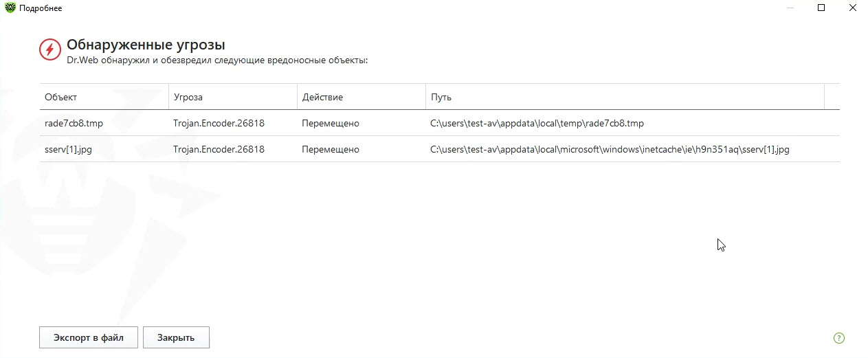This screenshot has width=868, height=358.
Task: Click the inetcache sserv[1].jpg file path
Action: (x=610, y=149)
